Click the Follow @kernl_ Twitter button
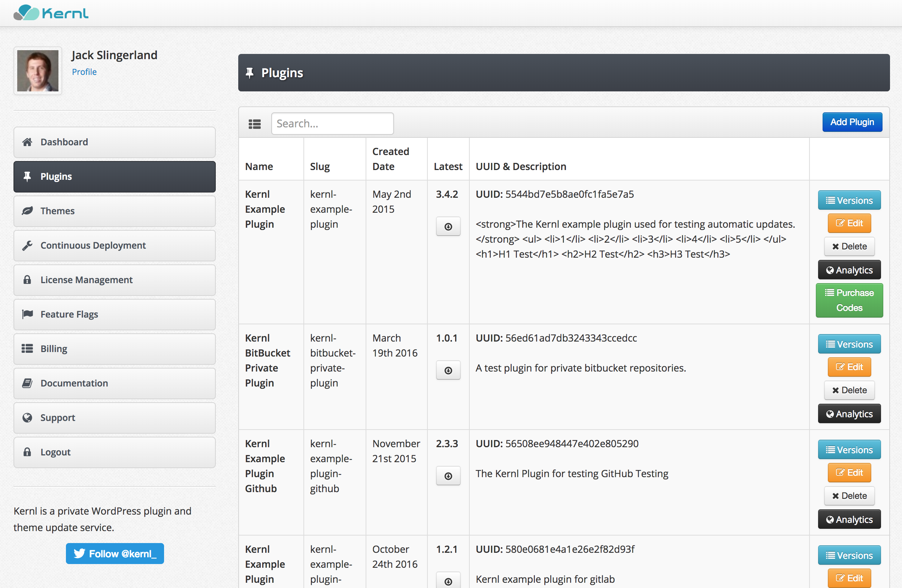The image size is (902, 588). pyautogui.click(x=115, y=554)
